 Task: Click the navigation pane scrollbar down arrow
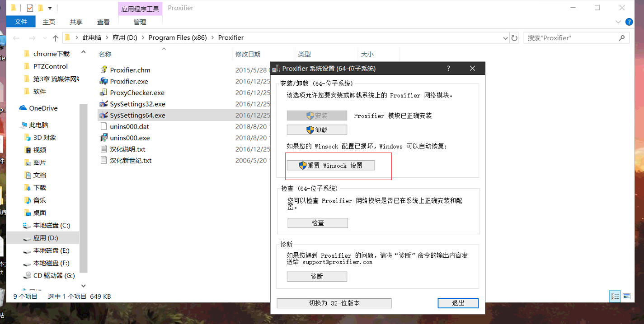pos(83,286)
